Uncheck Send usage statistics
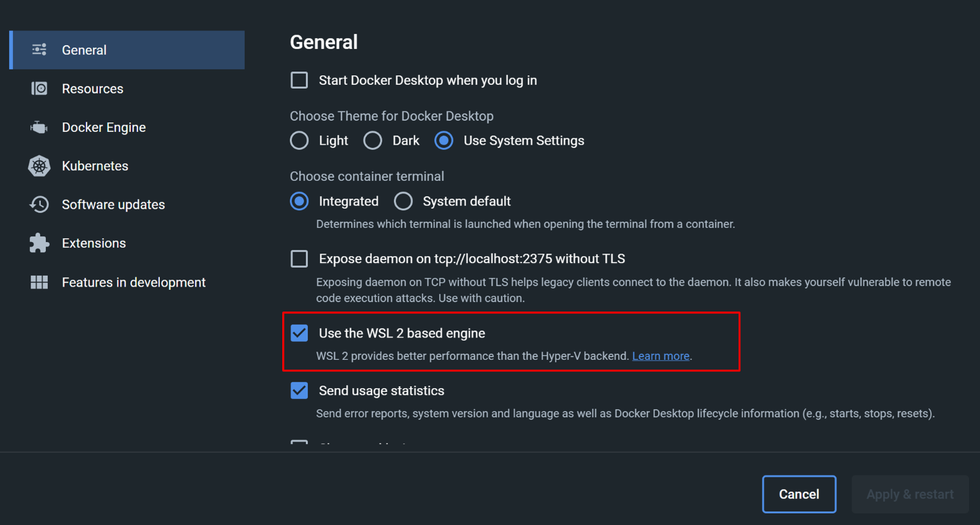 coord(299,391)
